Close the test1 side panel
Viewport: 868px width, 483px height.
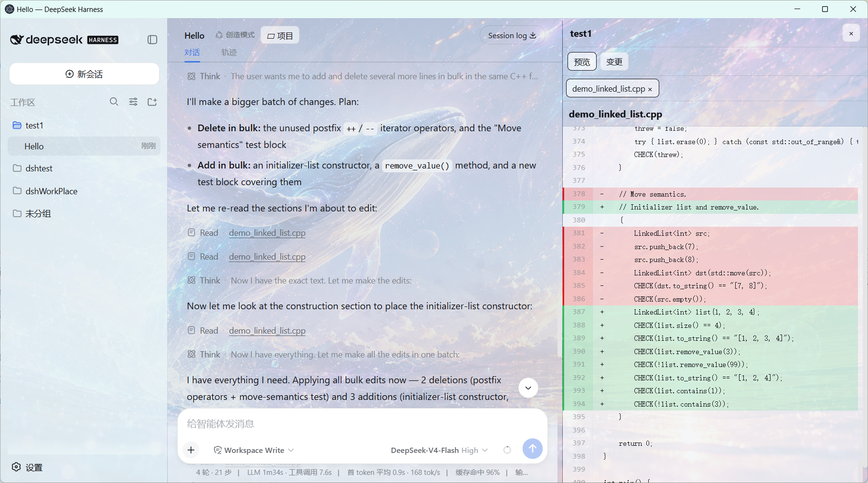tap(851, 33)
